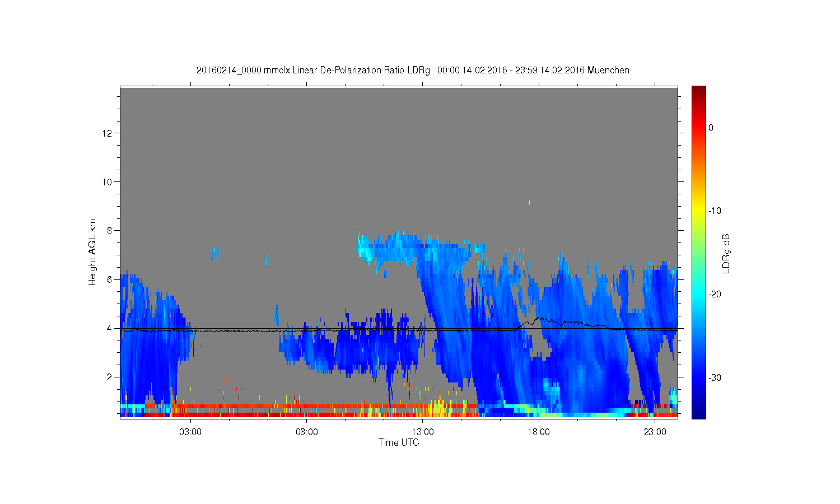
Task: Click the height axis value 10
Action: point(108,182)
